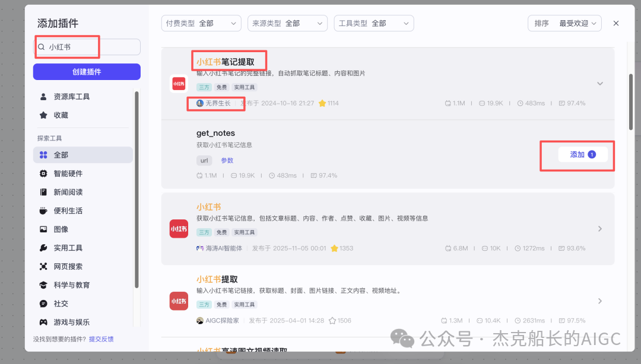Click the 全部 grid icon
The height and width of the screenshot is (364, 641).
pyautogui.click(x=43, y=155)
